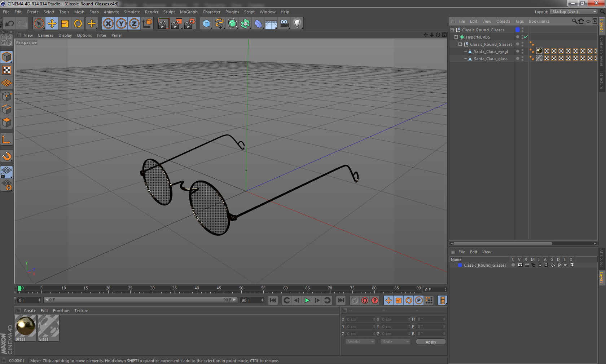Add a Cube primitive object
Screen dimensions: 606x364
206,24
